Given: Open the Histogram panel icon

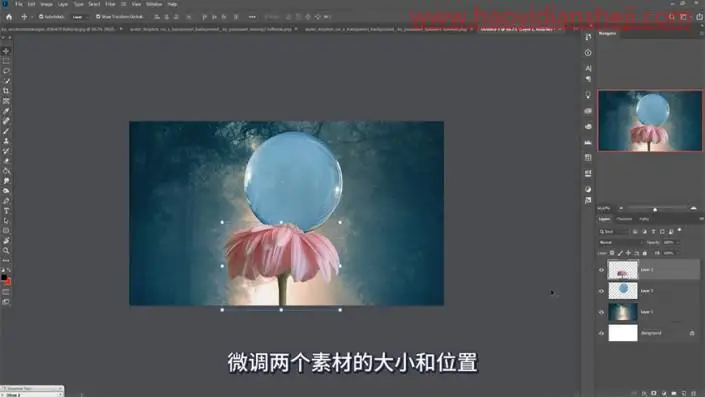Looking at the screenshot, I should pos(588,142).
